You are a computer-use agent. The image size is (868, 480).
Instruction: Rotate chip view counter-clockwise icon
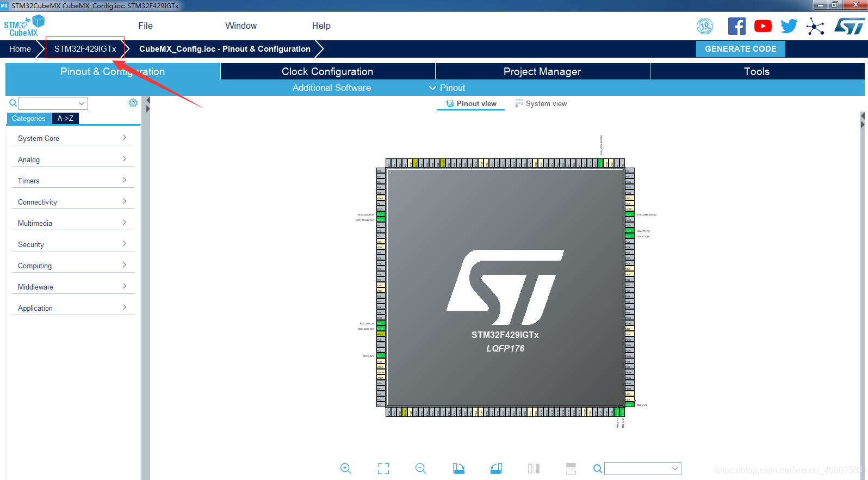[496, 469]
